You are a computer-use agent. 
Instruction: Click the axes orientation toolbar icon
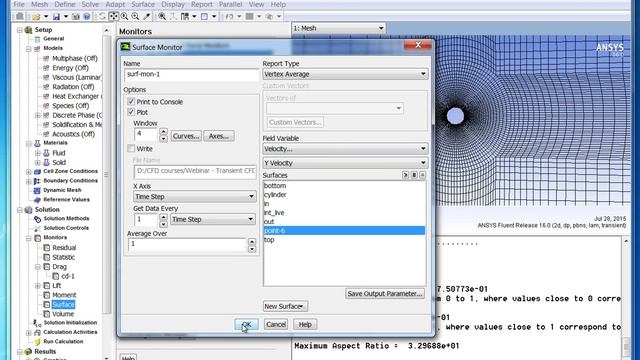(173, 16)
